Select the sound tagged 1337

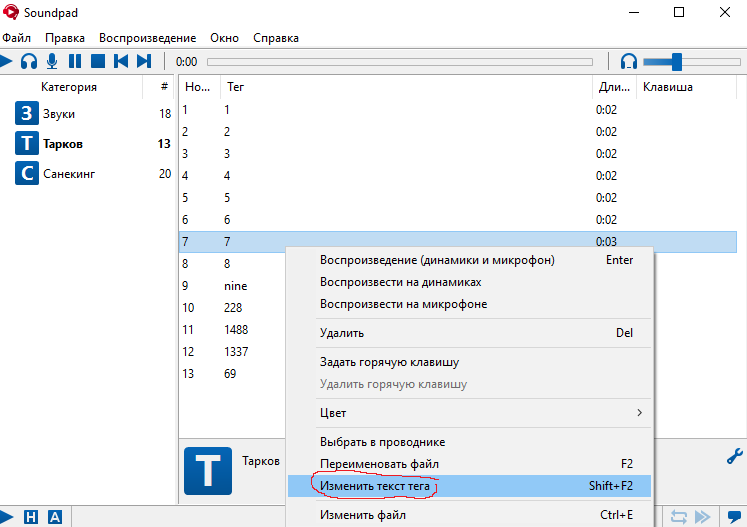pos(232,352)
